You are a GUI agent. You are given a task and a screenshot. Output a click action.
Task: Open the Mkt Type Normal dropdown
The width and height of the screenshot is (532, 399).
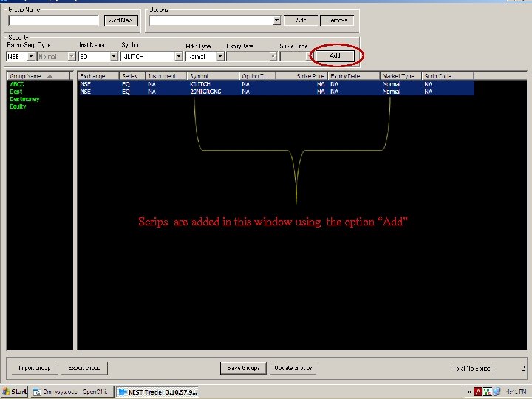[x=220, y=56]
